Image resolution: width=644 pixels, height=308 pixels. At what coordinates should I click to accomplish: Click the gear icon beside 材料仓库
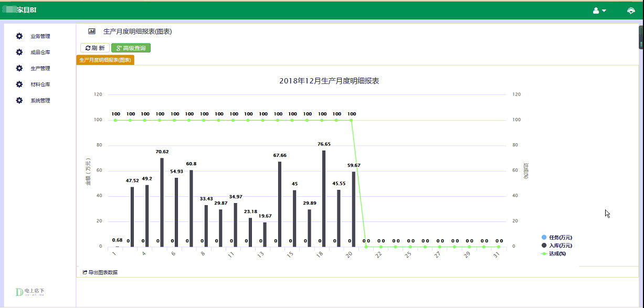(x=19, y=84)
